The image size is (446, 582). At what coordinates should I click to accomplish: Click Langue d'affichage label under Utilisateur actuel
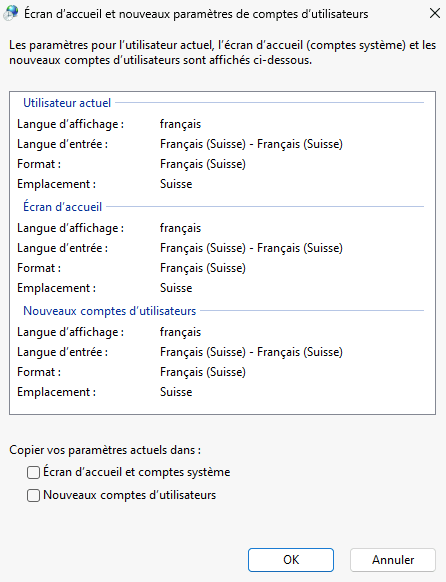(x=70, y=124)
